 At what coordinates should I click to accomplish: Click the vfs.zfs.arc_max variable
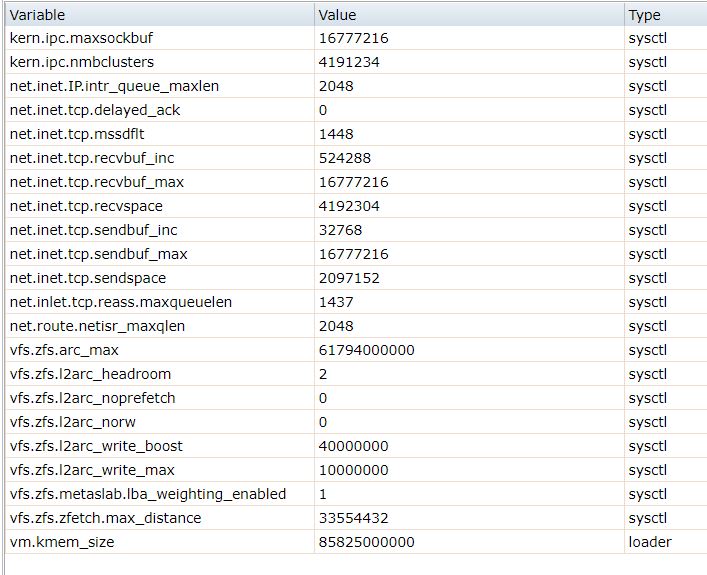tap(64, 350)
